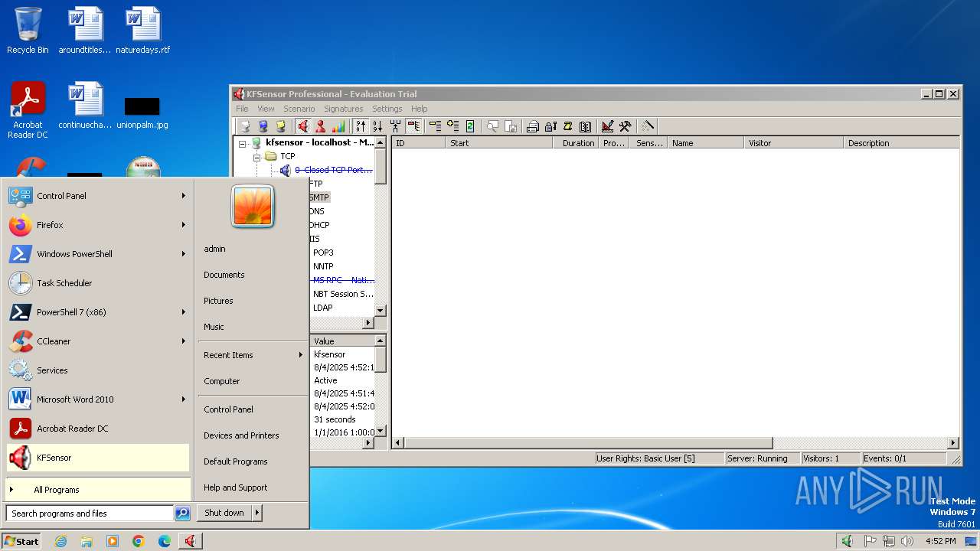The image size is (980, 551).
Task: Open Help and Support link
Action: point(236,487)
